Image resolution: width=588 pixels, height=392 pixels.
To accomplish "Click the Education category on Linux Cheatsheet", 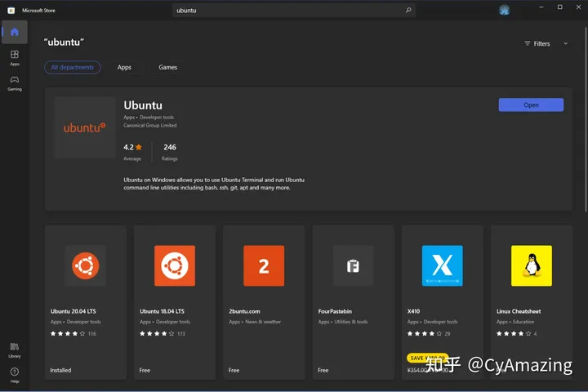I will [523, 322].
